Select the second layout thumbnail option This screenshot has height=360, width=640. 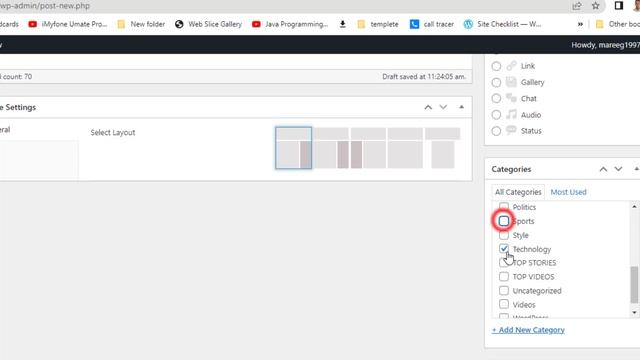pos(331,148)
